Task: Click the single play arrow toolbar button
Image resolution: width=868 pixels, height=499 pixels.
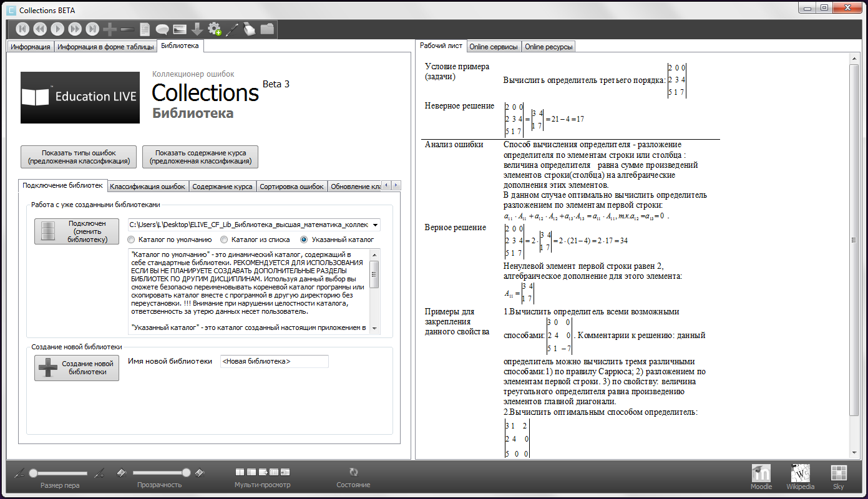Action: pyautogui.click(x=57, y=29)
